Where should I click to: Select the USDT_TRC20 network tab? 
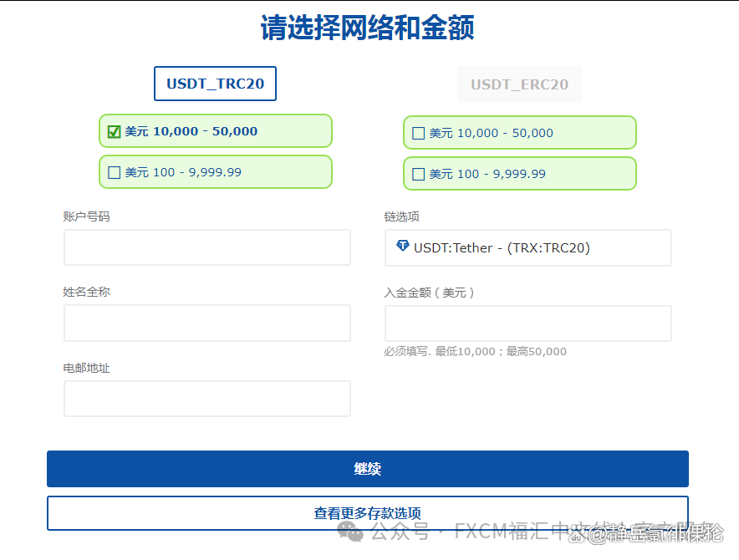pyautogui.click(x=215, y=84)
